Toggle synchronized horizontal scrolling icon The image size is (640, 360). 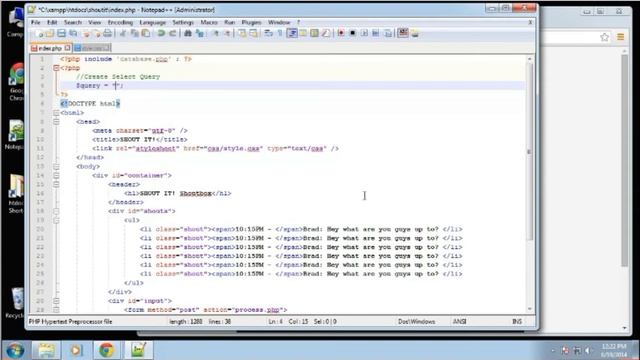[253, 33]
